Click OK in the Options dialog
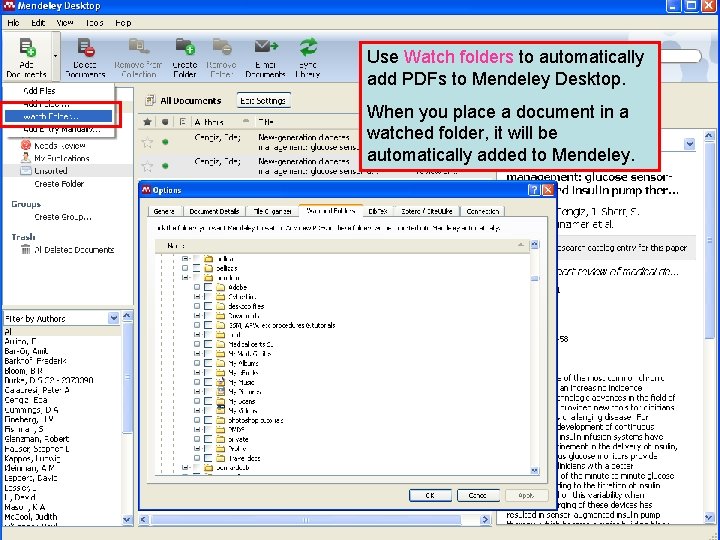 tap(430, 495)
